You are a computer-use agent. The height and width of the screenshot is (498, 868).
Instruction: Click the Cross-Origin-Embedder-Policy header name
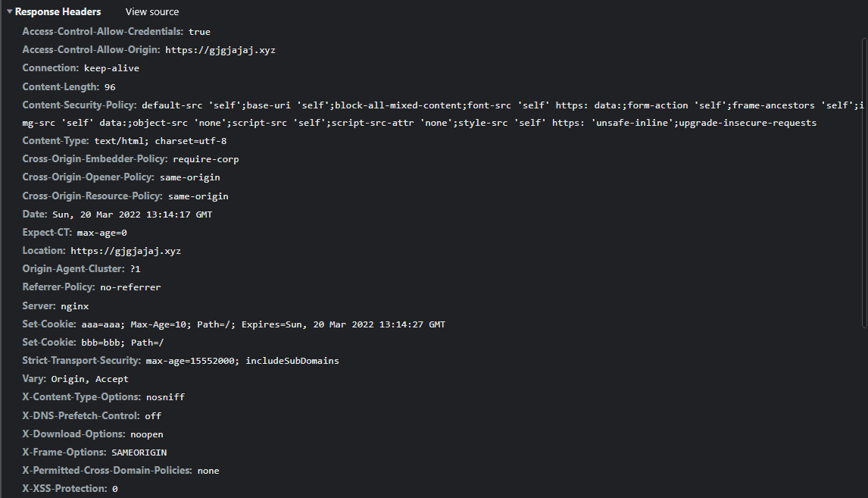(95, 159)
